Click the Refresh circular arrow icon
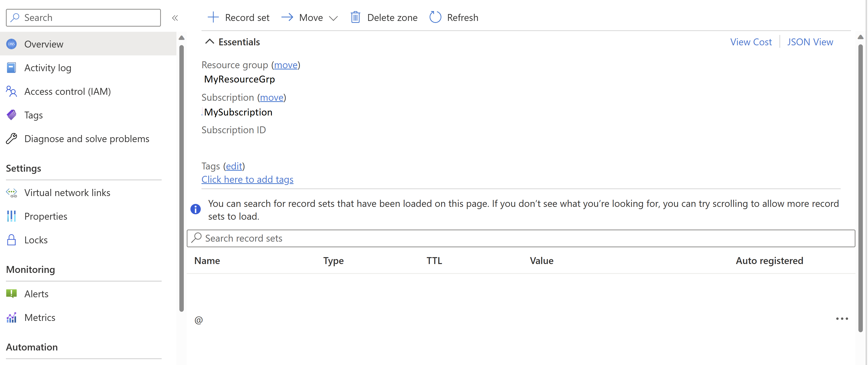Viewport: 868px width, 365px height. [435, 17]
